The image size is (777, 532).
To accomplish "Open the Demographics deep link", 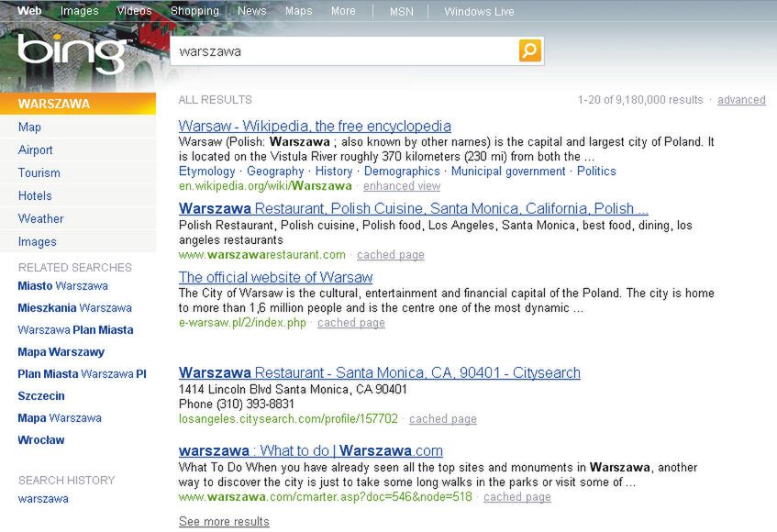I will pyautogui.click(x=402, y=171).
